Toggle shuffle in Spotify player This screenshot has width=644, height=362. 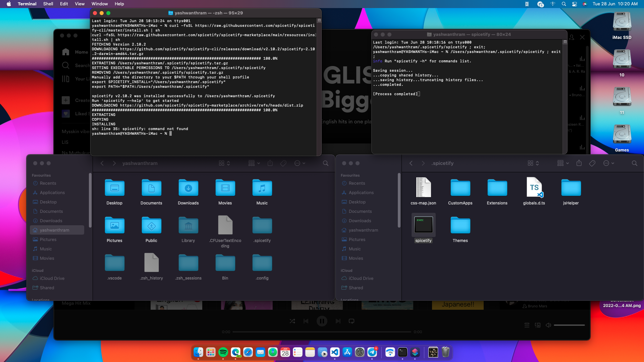coord(292,321)
